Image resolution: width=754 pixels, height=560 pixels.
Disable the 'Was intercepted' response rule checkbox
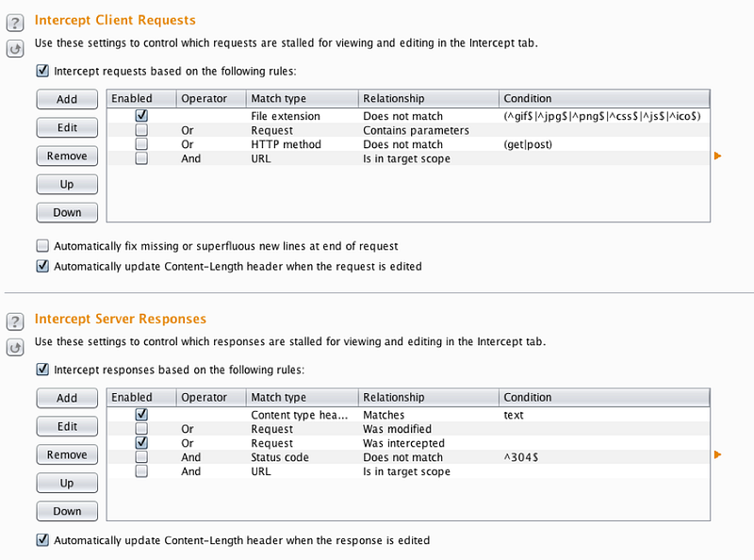click(141, 442)
